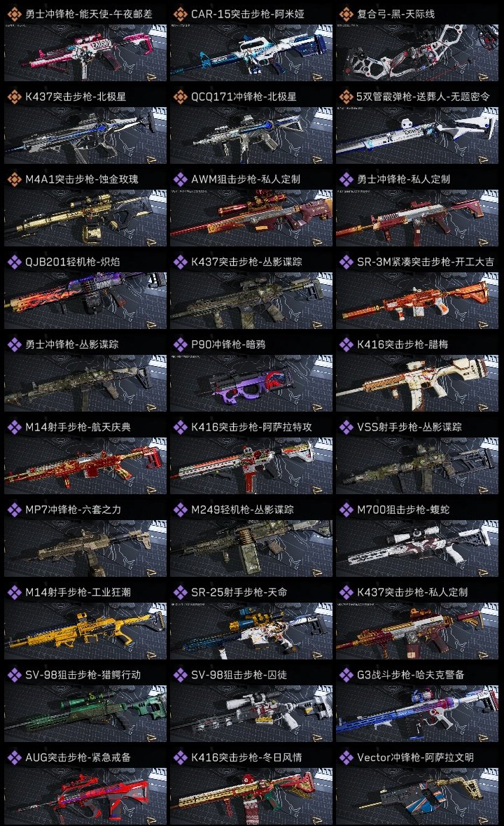Select the orange rarity icon before M4A1突击步枪-蚀金玫瑰
The width and height of the screenshot is (504, 826).
[14, 179]
